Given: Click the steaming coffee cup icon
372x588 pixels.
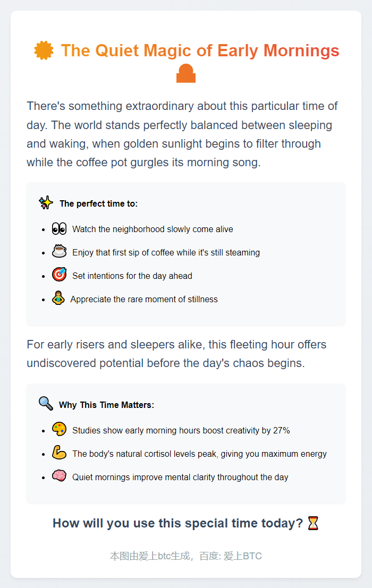Looking at the screenshot, I should (x=59, y=252).
